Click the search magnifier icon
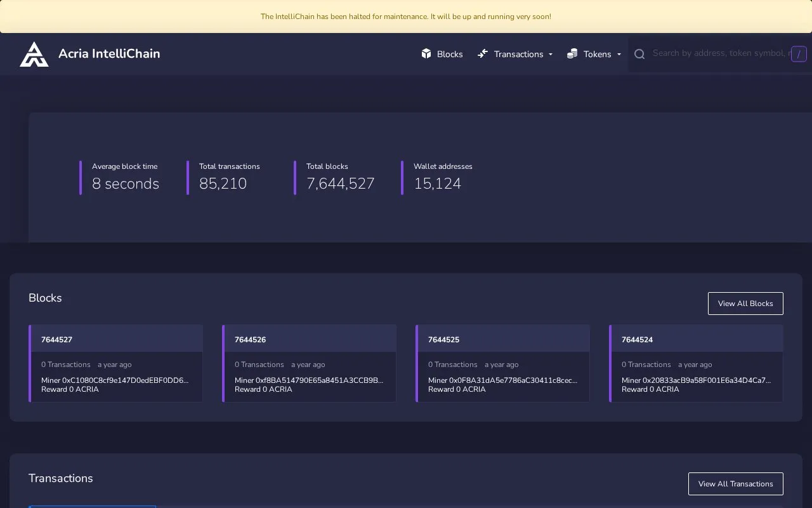812x508 pixels. pos(639,54)
